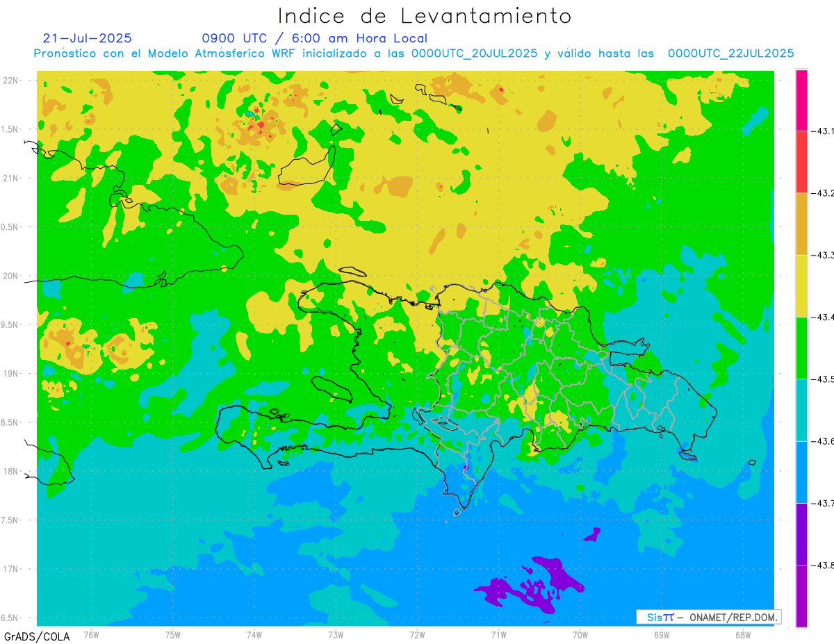Click the 'Indice de Levantamiento' title
The height and width of the screenshot is (644, 834).
coord(425,15)
